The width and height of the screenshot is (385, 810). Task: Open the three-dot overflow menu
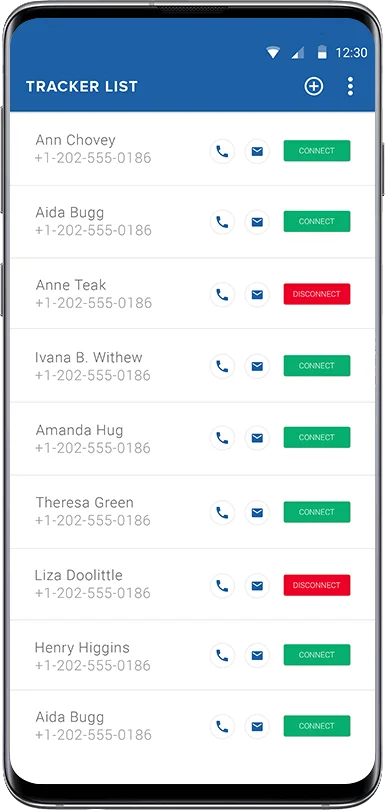click(x=350, y=86)
